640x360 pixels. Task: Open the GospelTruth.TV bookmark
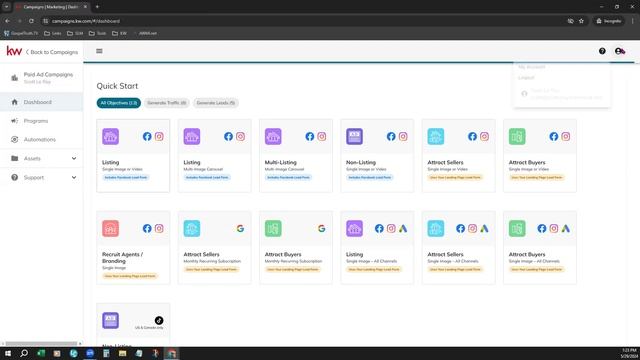pyautogui.click(x=21, y=33)
